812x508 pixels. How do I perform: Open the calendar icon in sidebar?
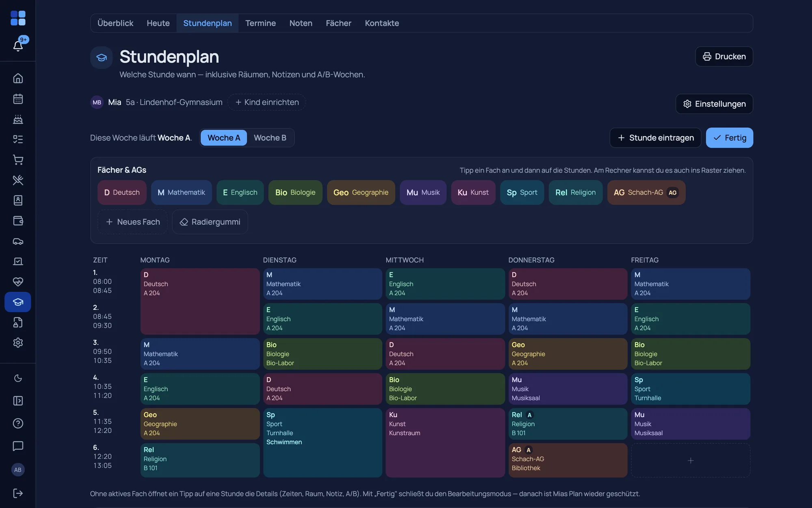point(18,98)
